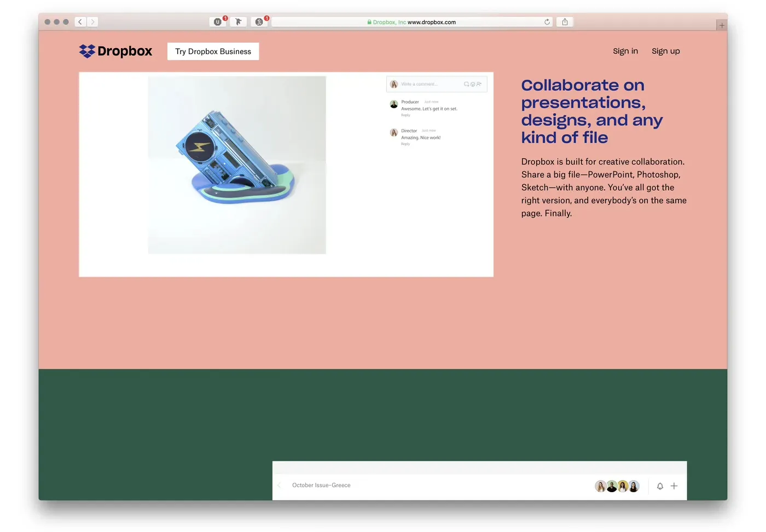Open a new tab with the plus button
This screenshot has width=766, height=532.
(722, 25)
